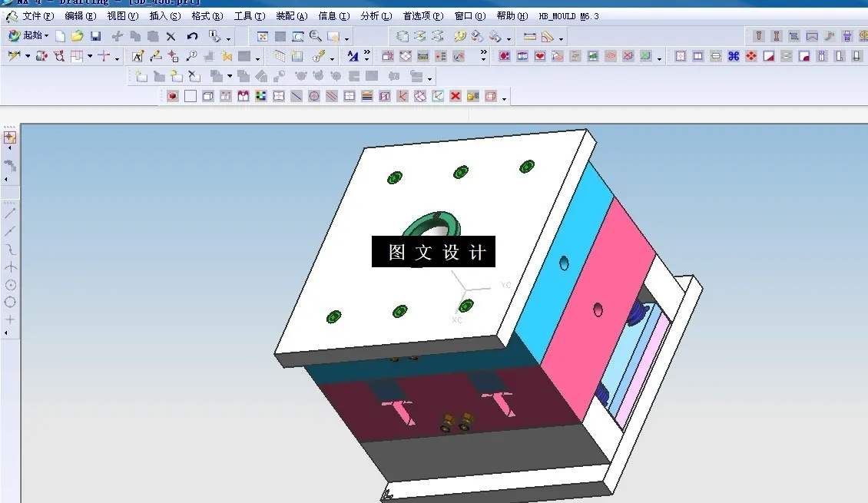
Task: Toggle the text annotation A icon
Action: click(x=138, y=55)
